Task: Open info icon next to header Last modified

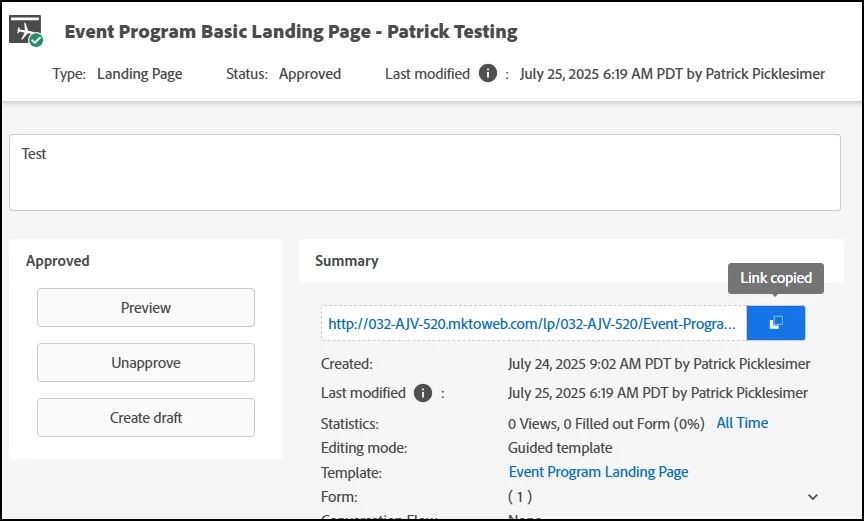Action: [x=488, y=73]
